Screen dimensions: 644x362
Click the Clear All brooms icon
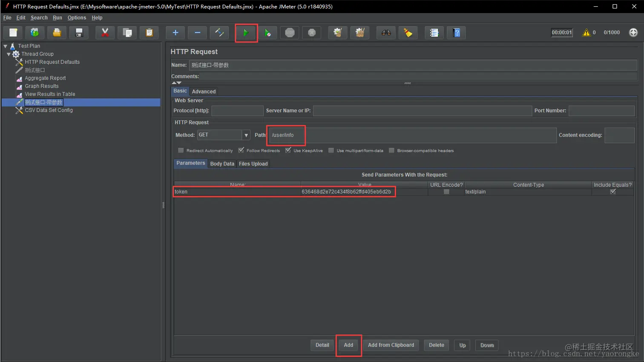(x=360, y=33)
